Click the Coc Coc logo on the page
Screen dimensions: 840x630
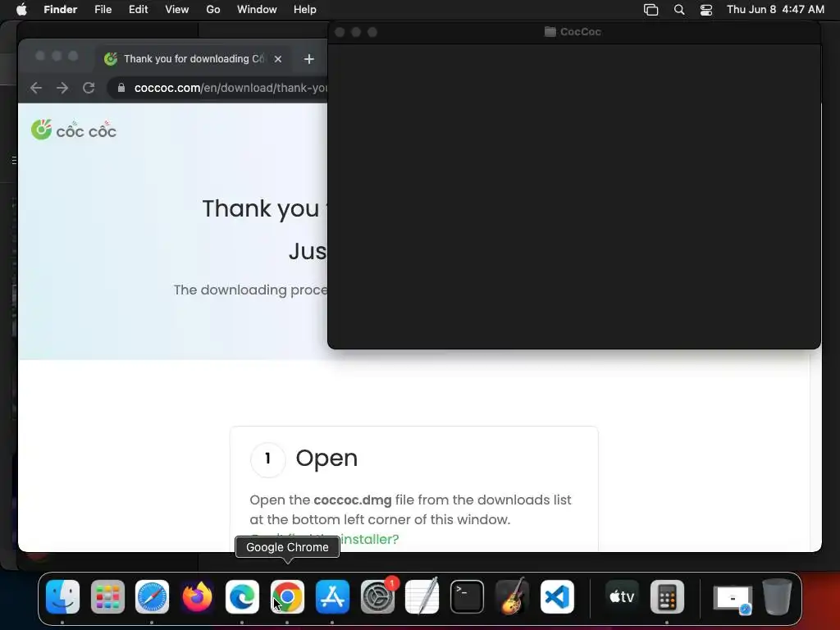pyautogui.click(x=73, y=130)
